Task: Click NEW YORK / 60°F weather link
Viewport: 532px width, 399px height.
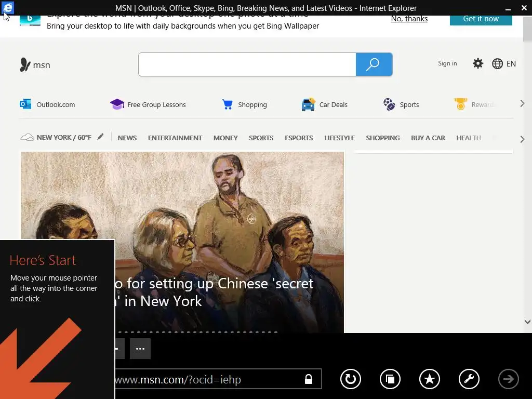Action: pyautogui.click(x=64, y=137)
